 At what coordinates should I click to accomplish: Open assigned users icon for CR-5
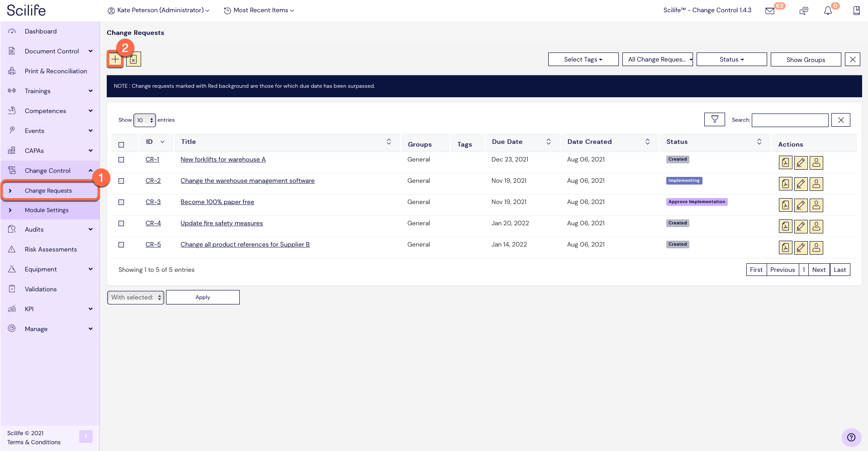pos(816,247)
